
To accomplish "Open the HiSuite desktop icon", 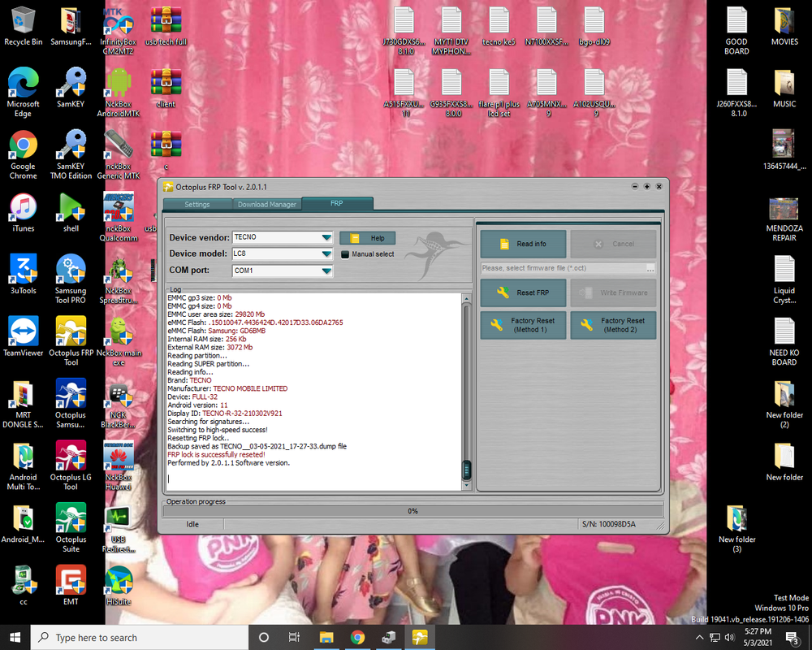I will pyautogui.click(x=119, y=586).
